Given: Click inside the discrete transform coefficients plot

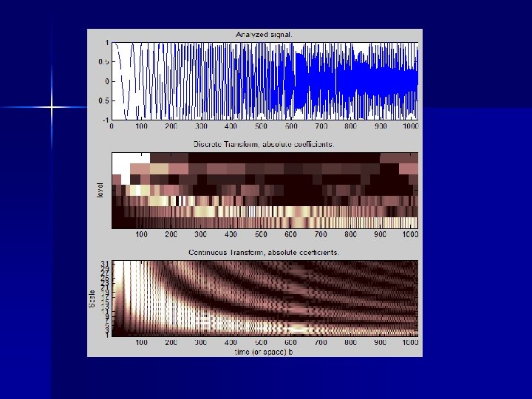Looking at the screenshot, I should click(265, 191).
